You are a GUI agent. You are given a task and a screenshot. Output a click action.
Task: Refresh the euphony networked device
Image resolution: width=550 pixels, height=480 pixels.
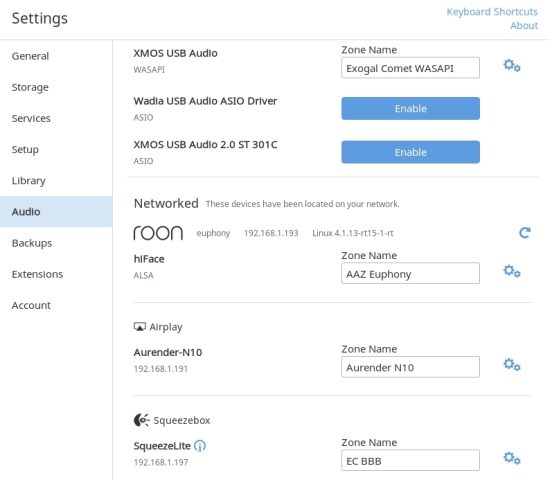tap(525, 233)
